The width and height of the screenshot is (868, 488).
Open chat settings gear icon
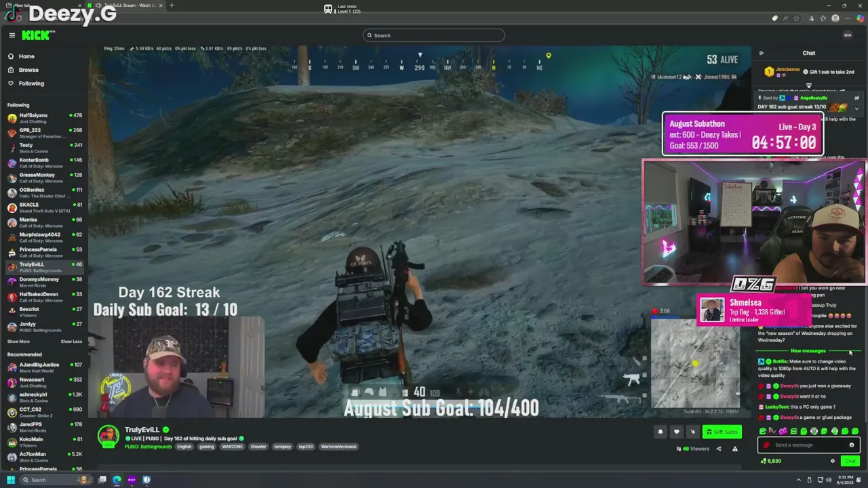coord(833,461)
